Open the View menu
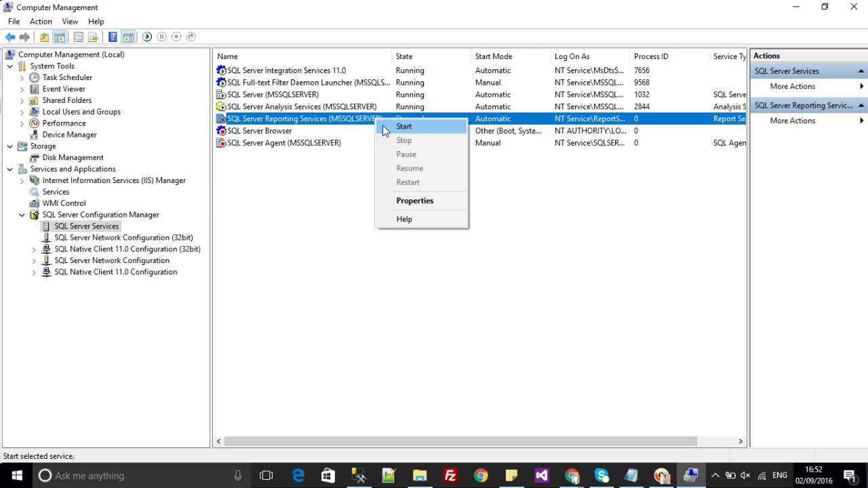The width and height of the screenshot is (868, 488). (x=70, y=22)
